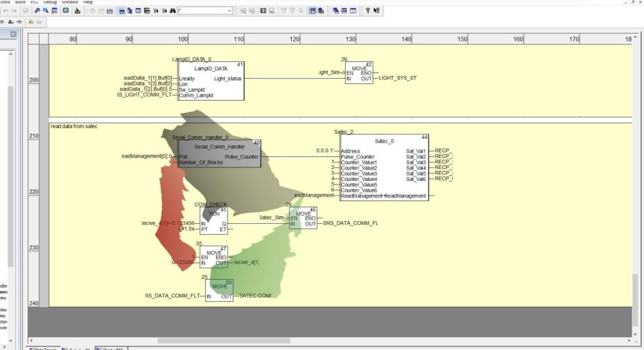Click the Redo arrow icon

pyautogui.click(x=15, y=11)
